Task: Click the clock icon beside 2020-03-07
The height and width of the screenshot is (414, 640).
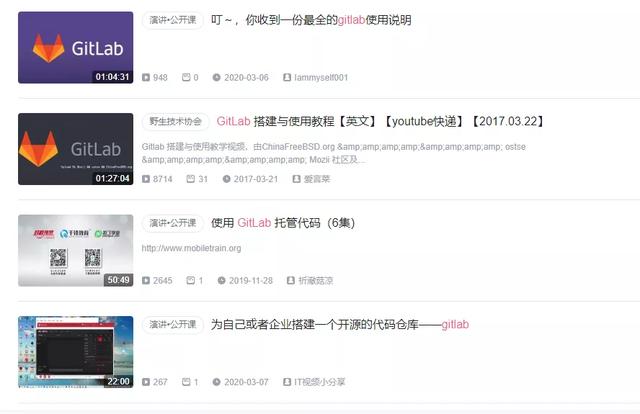Action: coord(216,382)
